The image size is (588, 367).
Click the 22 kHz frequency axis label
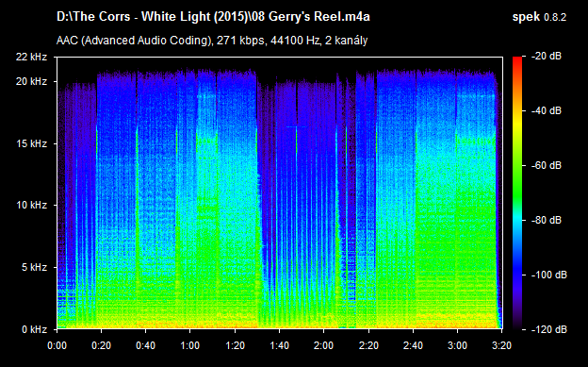[x=31, y=58]
